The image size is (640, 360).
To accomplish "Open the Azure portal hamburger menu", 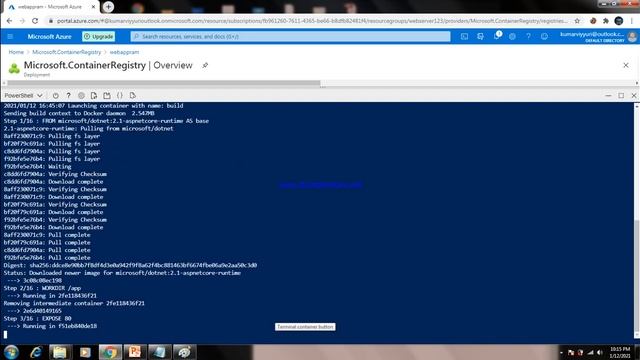I will pyautogui.click(x=10, y=37).
